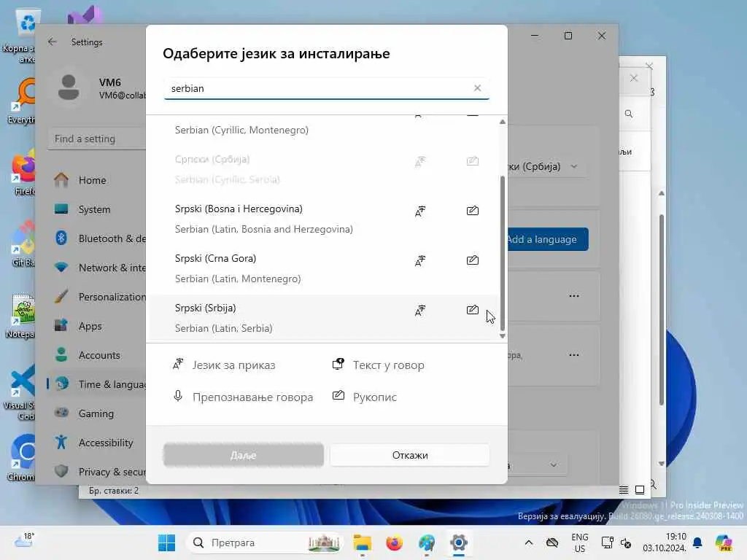
Task: Click the Препознавање говора microphone icon
Action: [178, 396]
